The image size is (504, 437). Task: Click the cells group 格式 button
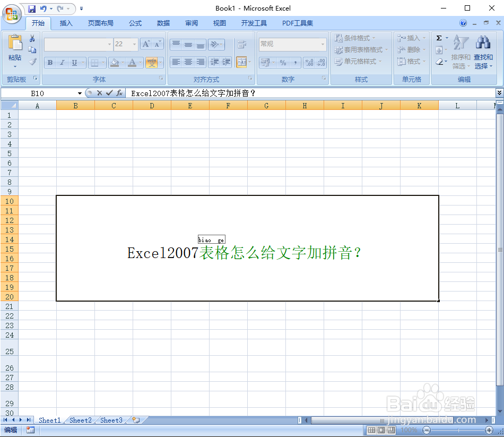(412, 61)
